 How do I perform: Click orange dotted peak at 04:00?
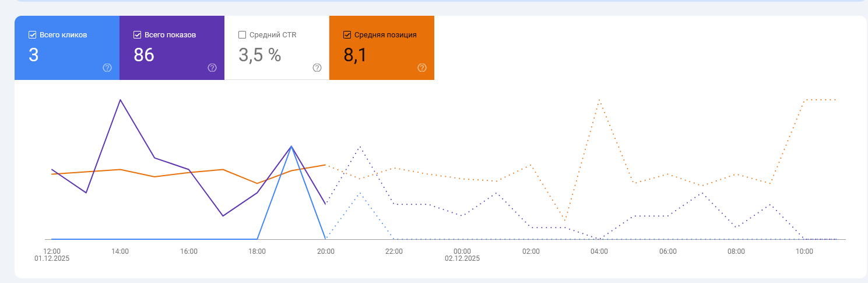599,100
